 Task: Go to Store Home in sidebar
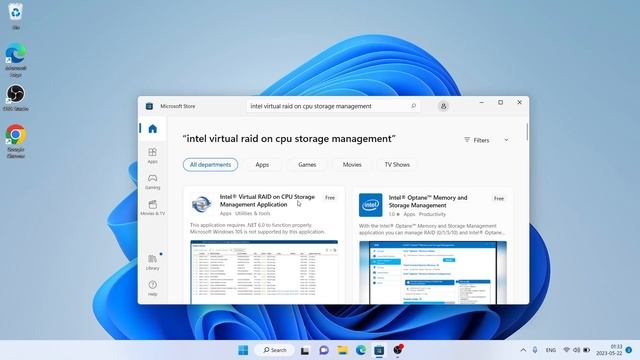click(x=153, y=129)
